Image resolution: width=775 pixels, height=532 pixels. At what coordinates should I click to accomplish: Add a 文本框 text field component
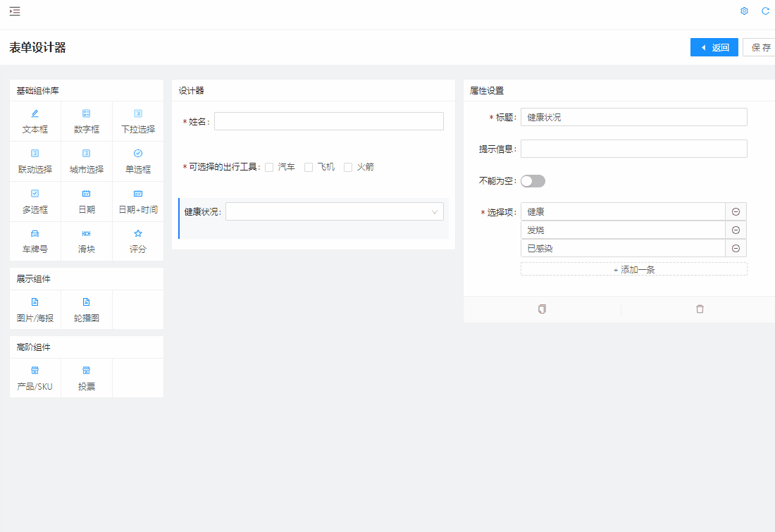[35, 122]
